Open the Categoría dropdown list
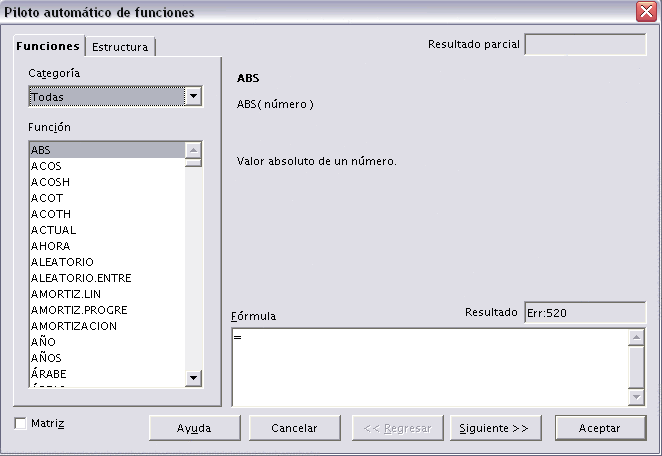 tap(194, 97)
